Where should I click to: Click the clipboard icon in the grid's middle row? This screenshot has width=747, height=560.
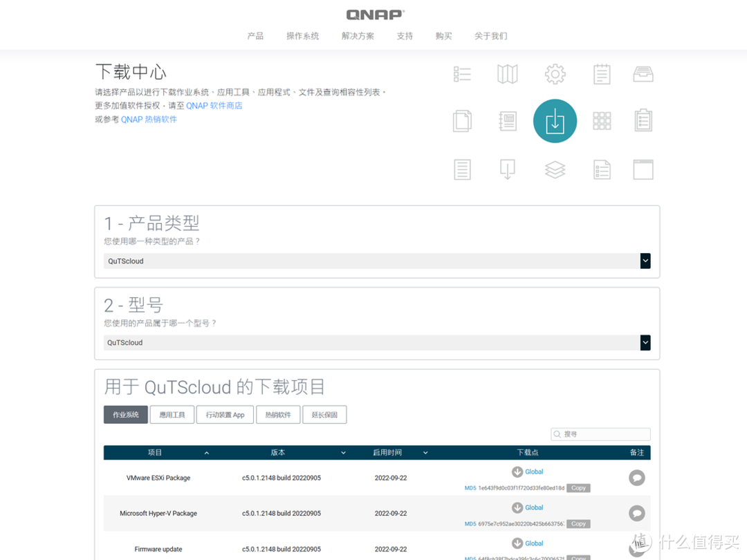643,120
